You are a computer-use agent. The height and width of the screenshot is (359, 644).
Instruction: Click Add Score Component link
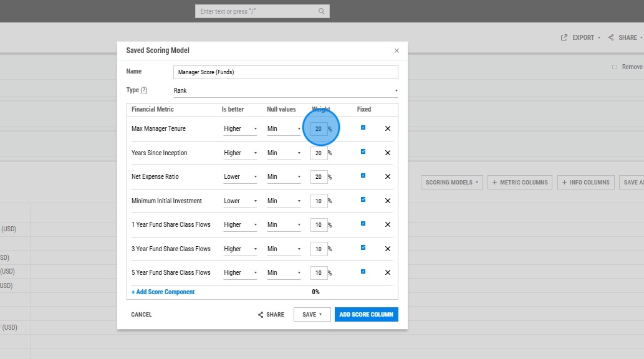tap(163, 292)
